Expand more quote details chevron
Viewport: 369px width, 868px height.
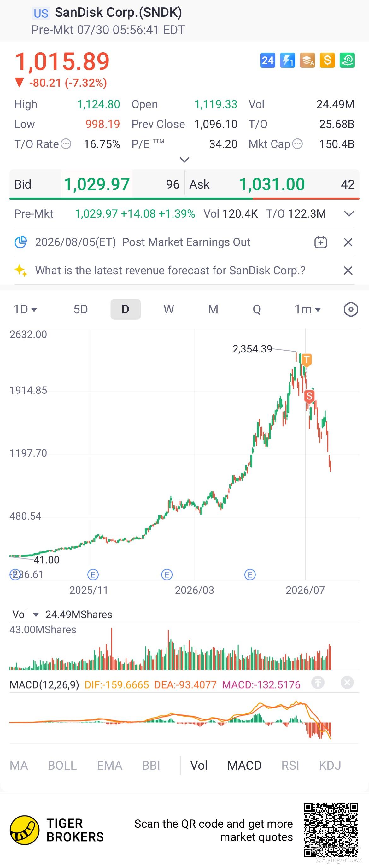(184, 160)
